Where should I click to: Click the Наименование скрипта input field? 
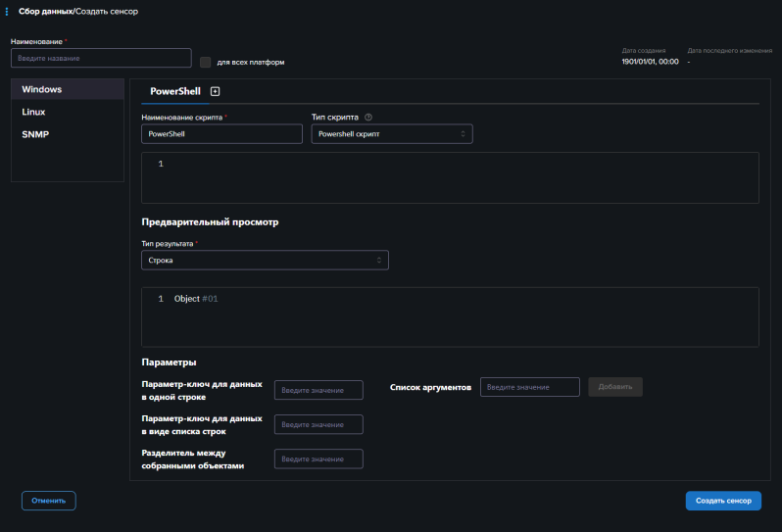[221, 134]
